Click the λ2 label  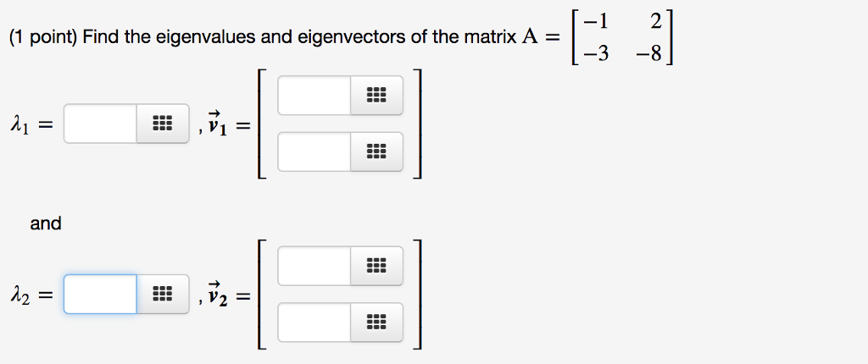19,296
